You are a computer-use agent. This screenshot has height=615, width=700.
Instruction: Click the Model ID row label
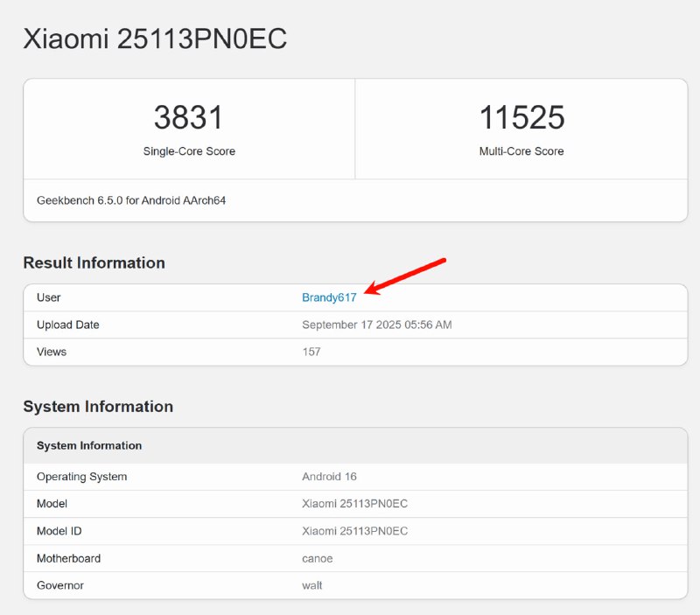point(59,531)
